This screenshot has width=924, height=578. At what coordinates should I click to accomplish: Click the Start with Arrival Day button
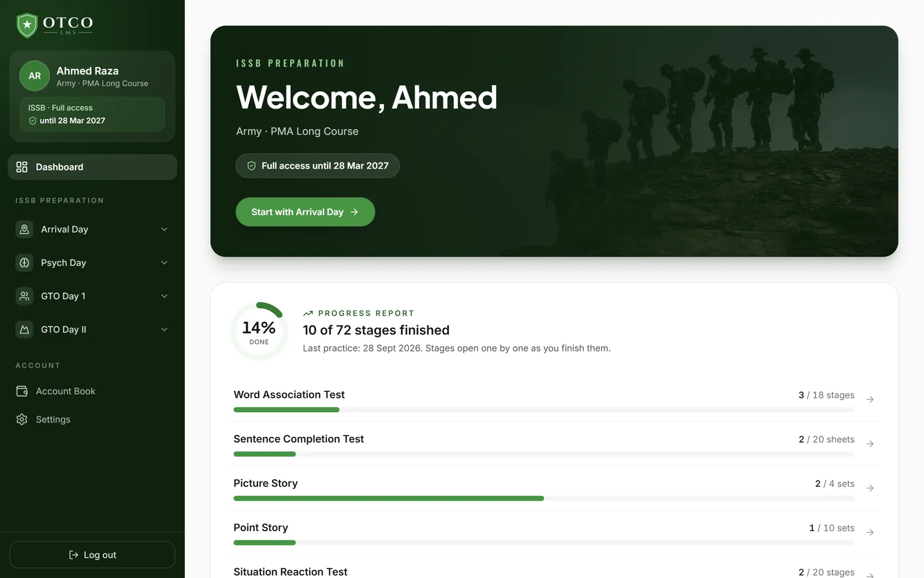[x=305, y=212]
